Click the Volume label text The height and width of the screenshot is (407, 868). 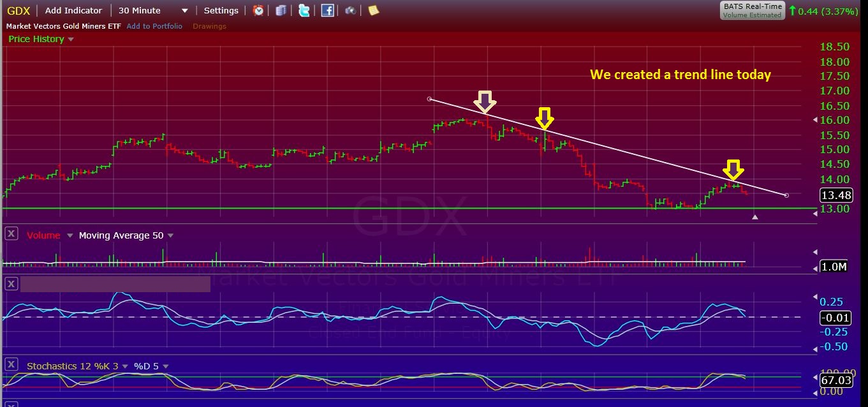pyautogui.click(x=43, y=235)
